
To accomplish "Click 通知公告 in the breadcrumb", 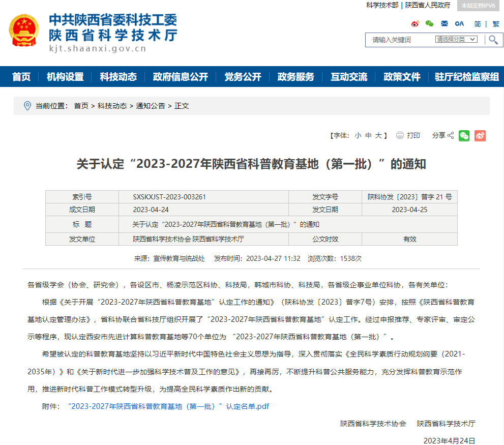I will [151, 106].
